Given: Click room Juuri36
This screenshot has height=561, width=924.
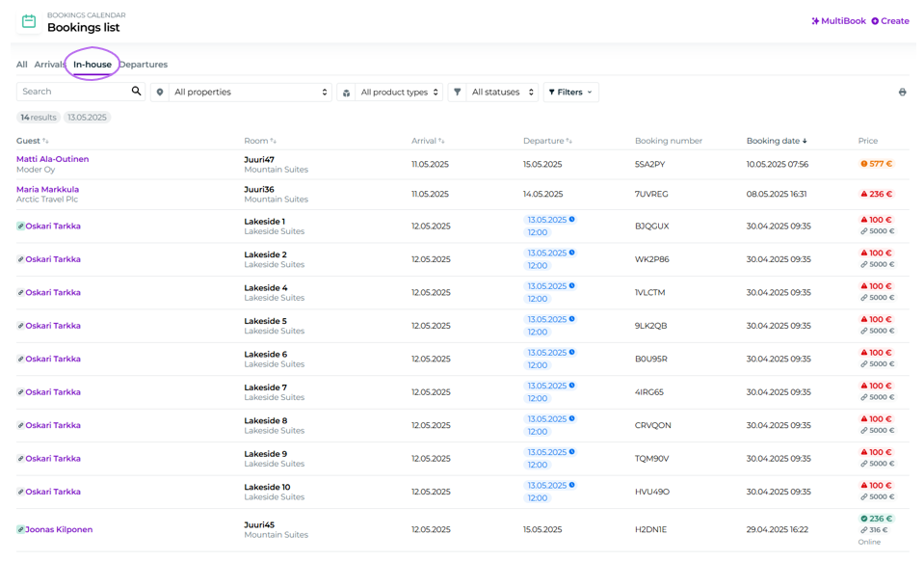Looking at the screenshot, I should coord(259,189).
